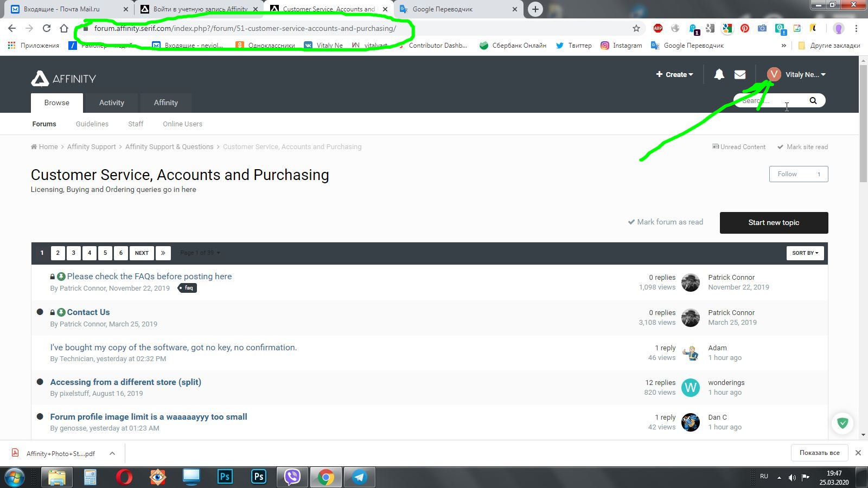Open the Contact Us topic
Image resolution: width=868 pixels, height=488 pixels.
tap(88, 312)
